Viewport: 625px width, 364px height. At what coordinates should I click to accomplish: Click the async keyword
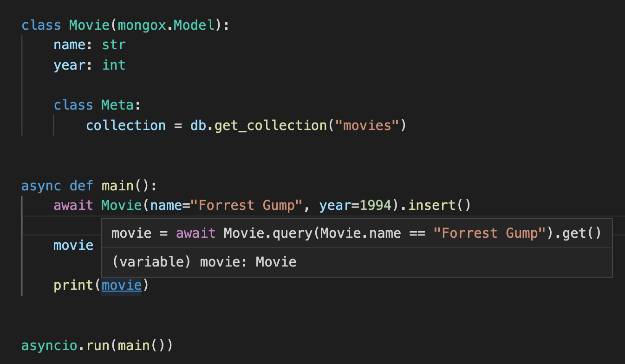tap(41, 186)
